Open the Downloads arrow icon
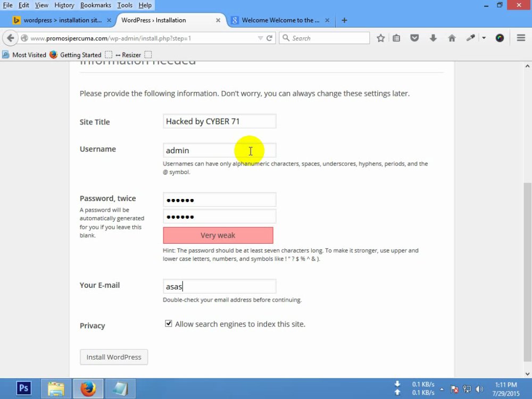The image size is (532, 399). coord(433,38)
